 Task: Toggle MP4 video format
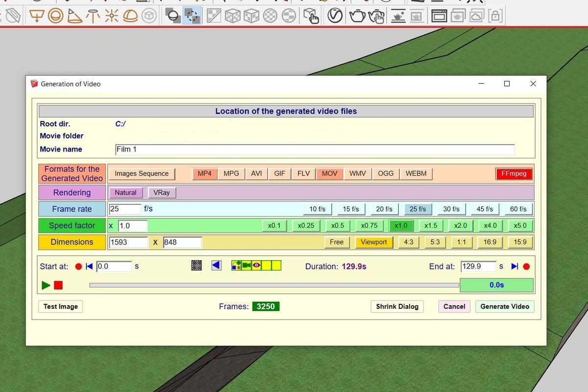tap(204, 173)
